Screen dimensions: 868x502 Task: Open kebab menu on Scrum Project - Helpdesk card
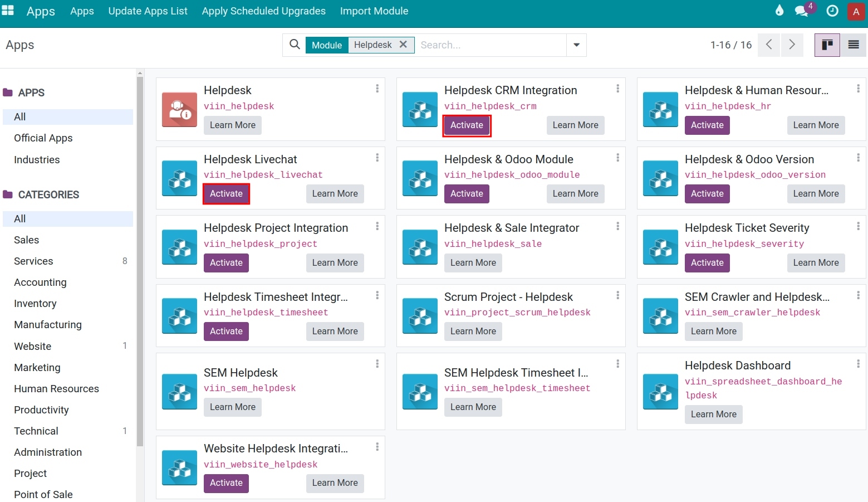click(x=618, y=295)
